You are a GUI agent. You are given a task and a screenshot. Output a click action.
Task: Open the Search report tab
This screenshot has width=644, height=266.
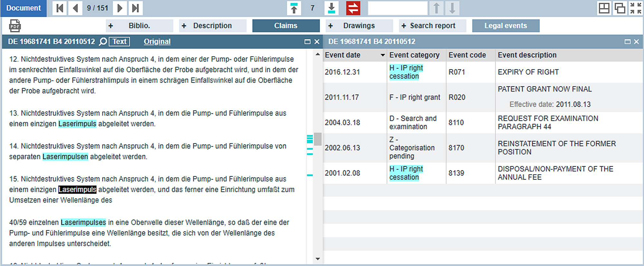[432, 26]
